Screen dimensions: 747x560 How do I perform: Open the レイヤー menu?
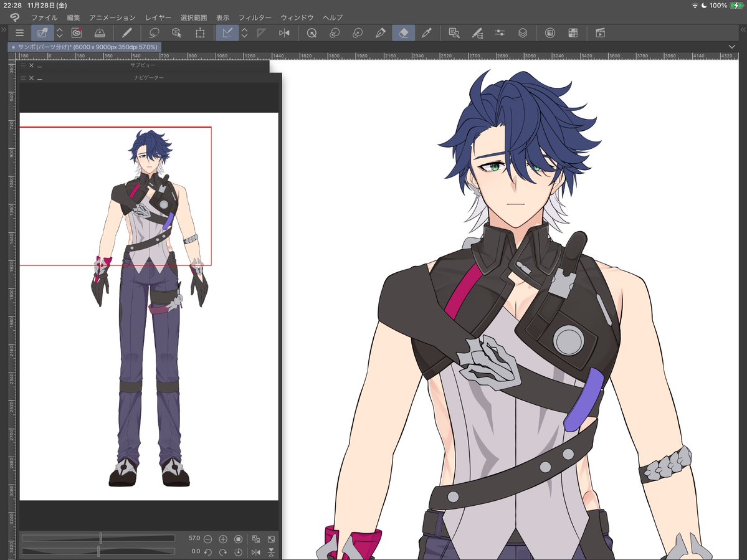[x=158, y=17]
